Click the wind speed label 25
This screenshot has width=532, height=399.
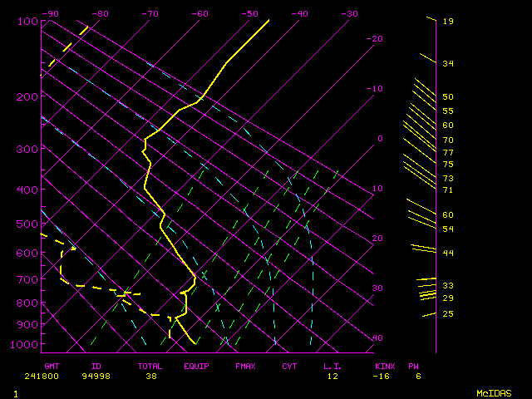[448, 313]
